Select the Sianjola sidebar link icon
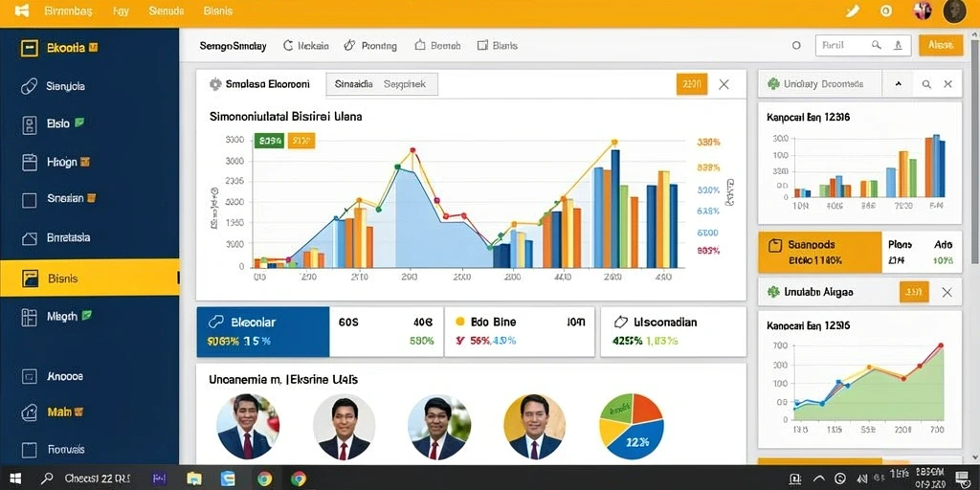This screenshot has width=980, height=490. (x=30, y=86)
